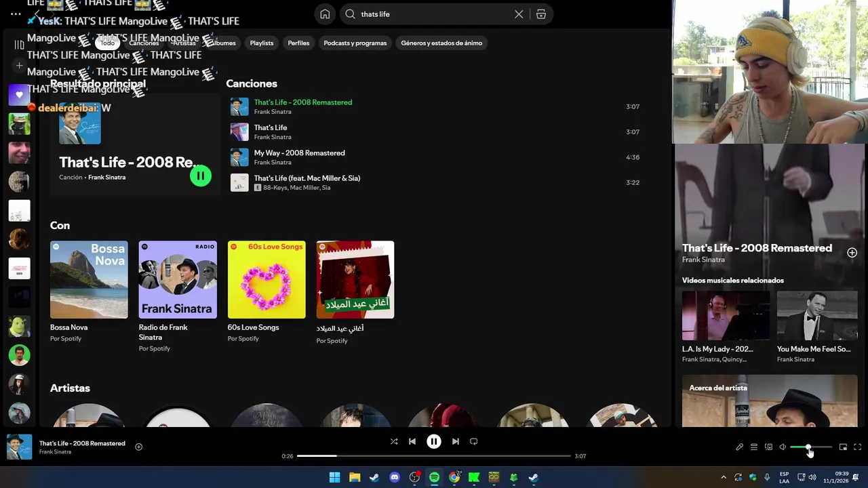868x488 pixels.
Task: Select Podcasts y programas filter
Action: tap(355, 43)
